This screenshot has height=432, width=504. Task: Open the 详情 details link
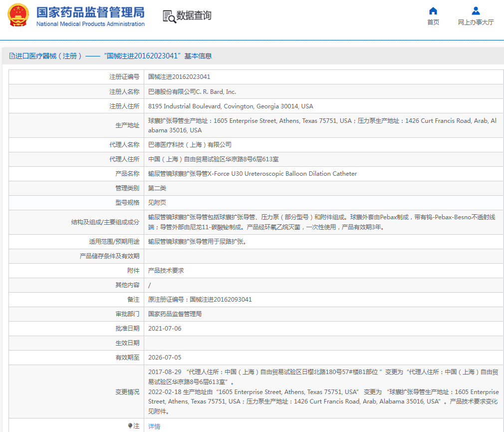154,427
